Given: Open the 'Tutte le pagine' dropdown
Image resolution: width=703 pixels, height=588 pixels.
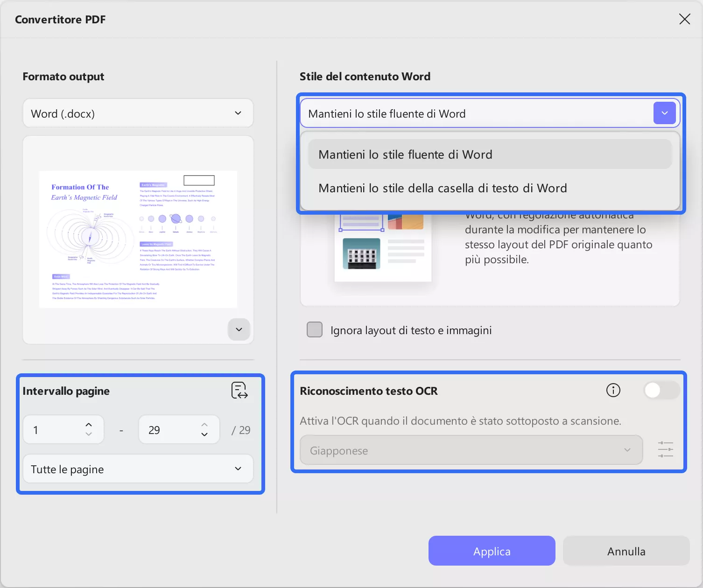Looking at the screenshot, I should (138, 469).
